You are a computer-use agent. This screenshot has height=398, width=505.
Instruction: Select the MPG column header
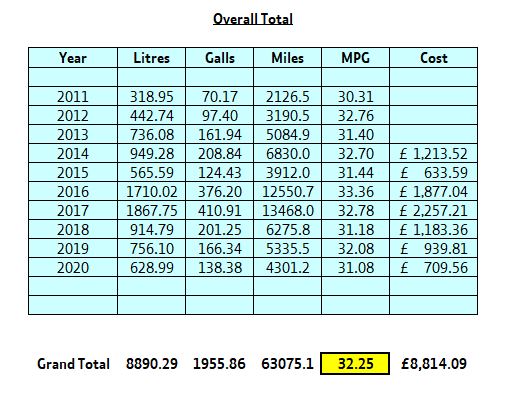(x=356, y=58)
